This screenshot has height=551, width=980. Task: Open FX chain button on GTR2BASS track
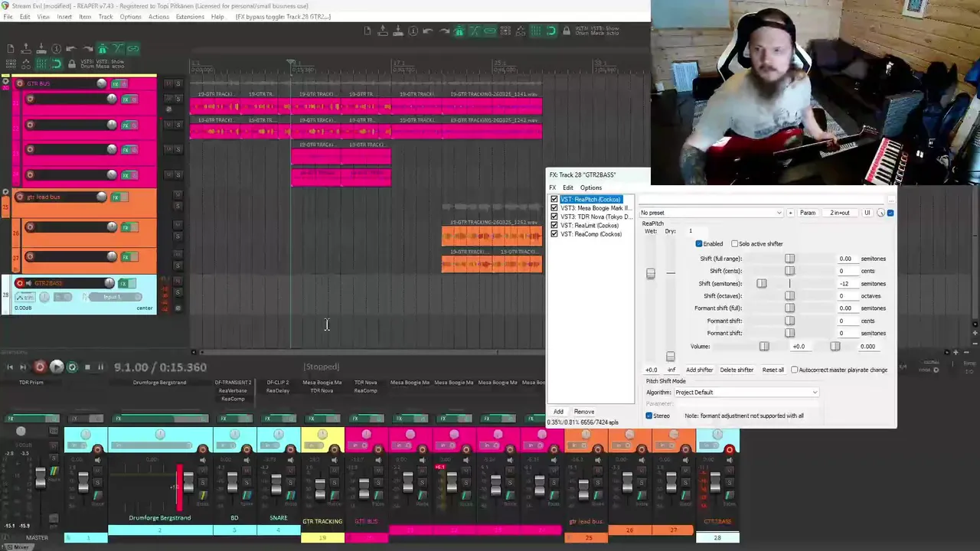[122, 283]
